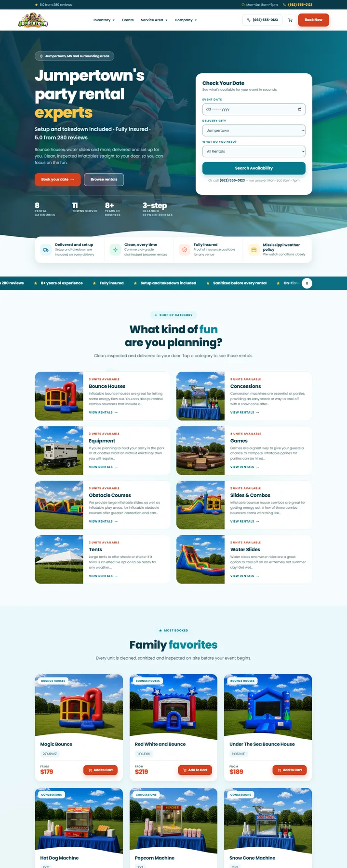Open the Water Slides thumbnail
This screenshot has width=347, height=868.
tap(200, 559)
